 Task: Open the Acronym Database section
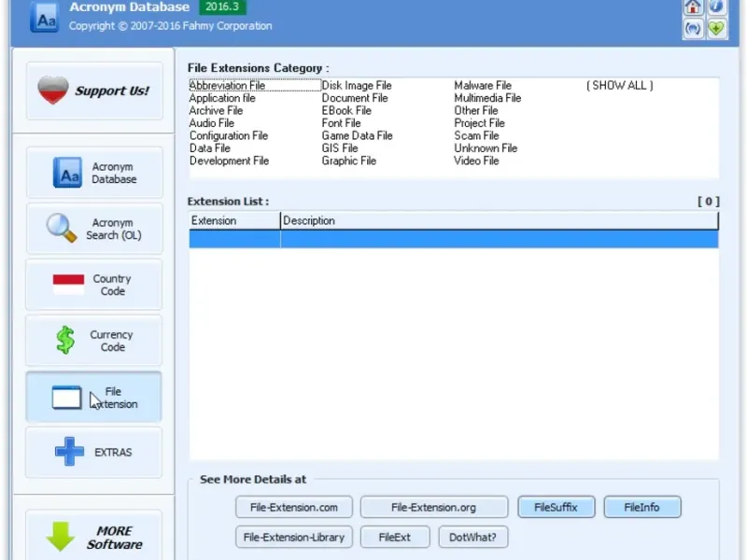(x=94, y=173)
